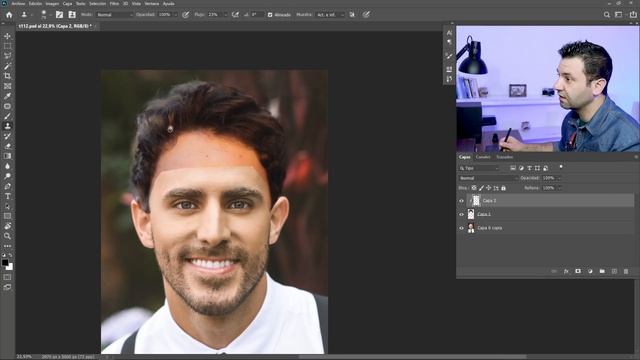Select the Eyedropper tool
The height and width of the screenshot is (360, 640).
click(7, 96)
